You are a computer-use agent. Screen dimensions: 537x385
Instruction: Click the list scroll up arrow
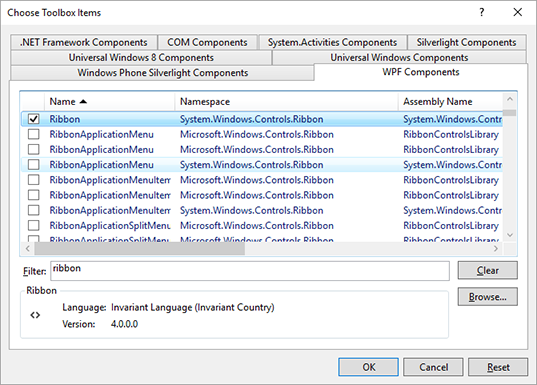pyautogui.click(x=510, y=99)
